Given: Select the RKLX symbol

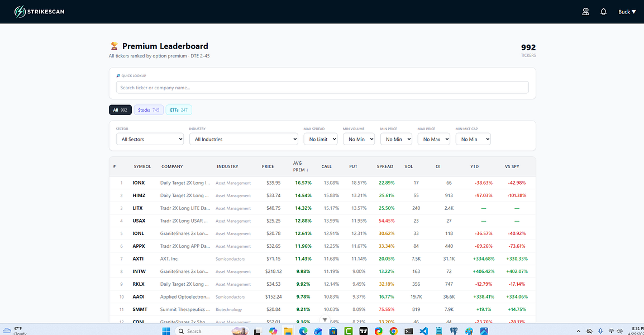Looking at the screenshot, I should [x=139, y=284].
